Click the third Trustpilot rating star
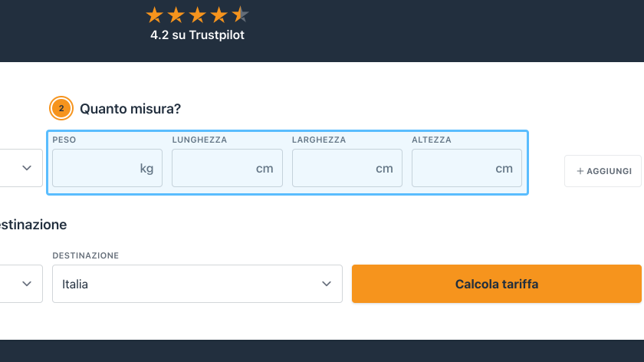 point(198,15)
